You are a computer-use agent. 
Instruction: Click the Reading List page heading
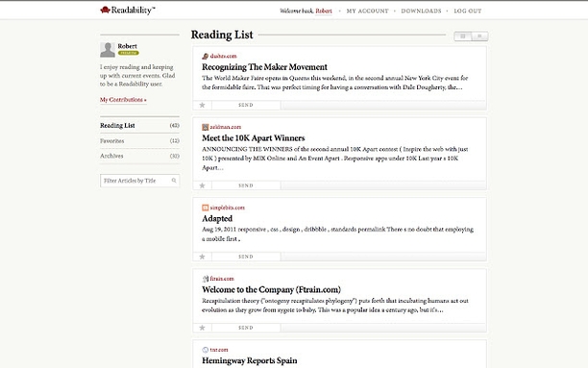(x=222, y=35)
